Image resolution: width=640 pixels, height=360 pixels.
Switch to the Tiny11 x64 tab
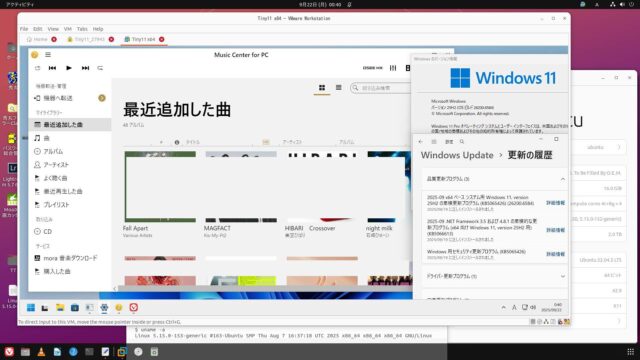(143, 39)
